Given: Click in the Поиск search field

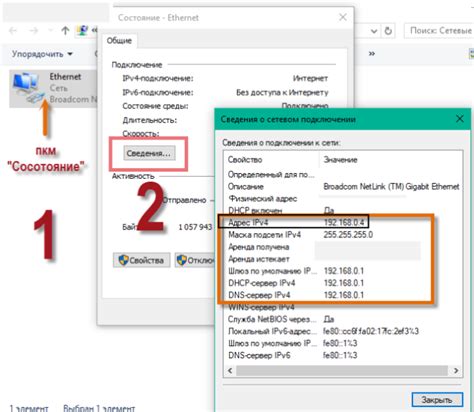Looking at the screenshot, I should [x=439, y=31].
